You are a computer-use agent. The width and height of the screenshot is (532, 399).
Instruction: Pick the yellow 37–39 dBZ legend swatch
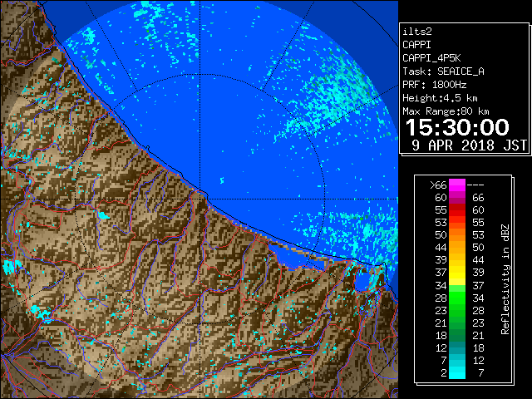(457, 273)
